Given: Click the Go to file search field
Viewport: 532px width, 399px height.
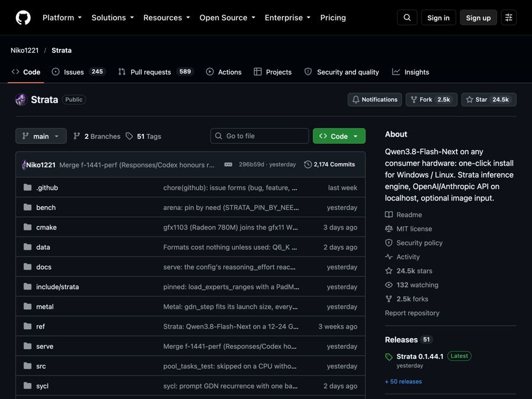Looking at the screenshot, I should (259, 136).
